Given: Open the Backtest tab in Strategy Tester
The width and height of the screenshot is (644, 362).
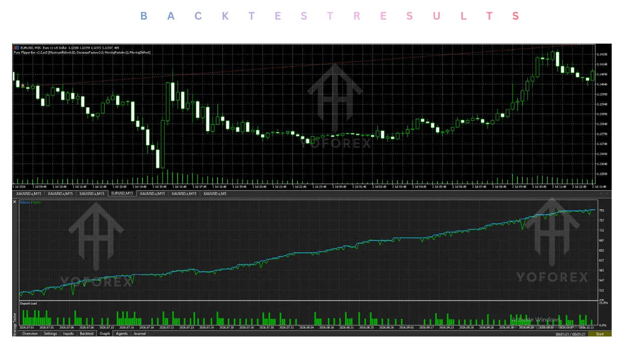Looking at the screenshot, I should [x=87, y=333].
